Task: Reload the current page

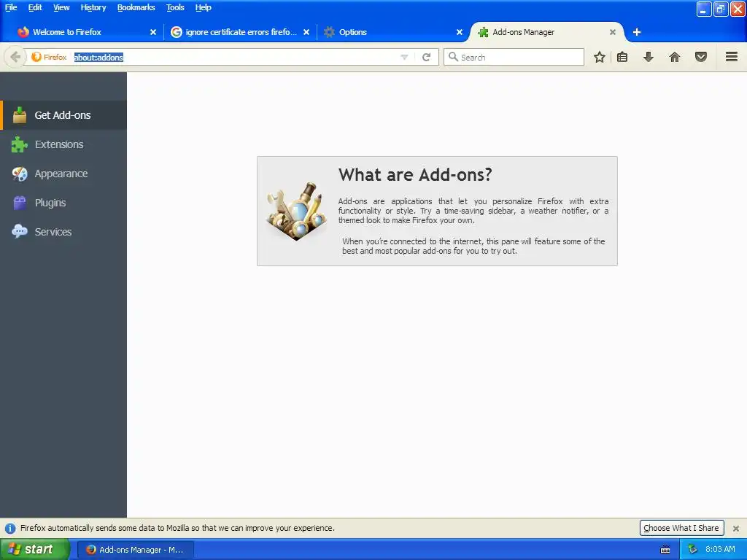Action: click(x=426, y=57)
